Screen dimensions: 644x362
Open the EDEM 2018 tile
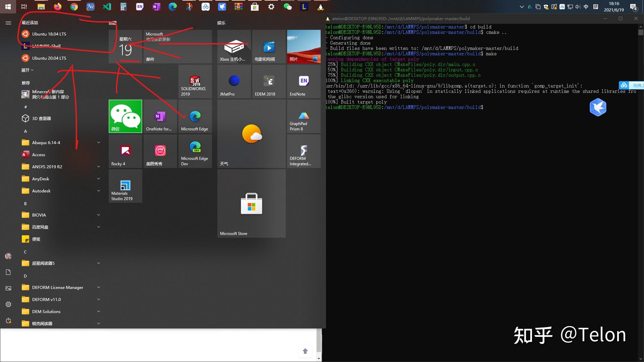pos(269,81)
